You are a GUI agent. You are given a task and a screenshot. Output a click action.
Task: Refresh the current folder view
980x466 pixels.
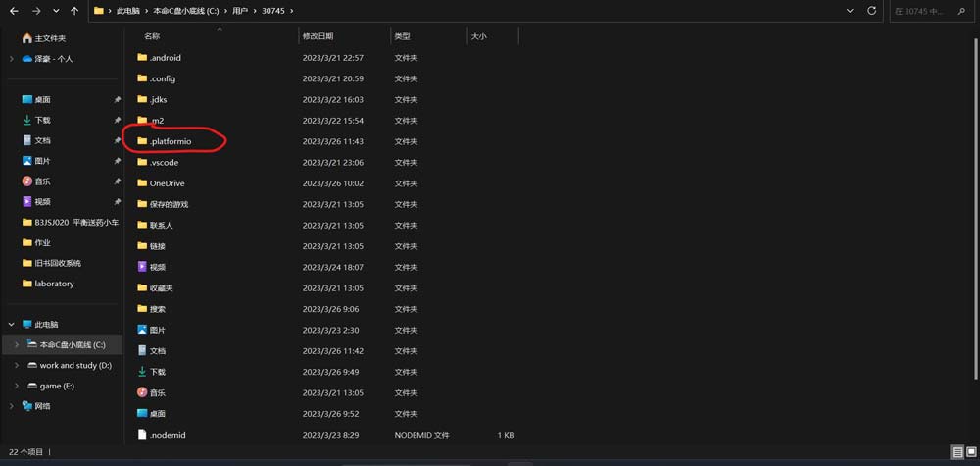click(x=871, y=11)
